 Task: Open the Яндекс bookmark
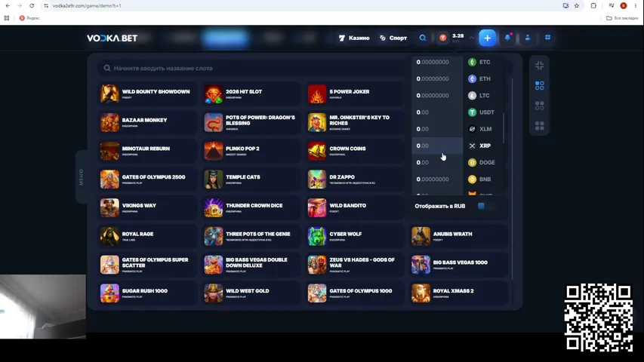(x=29, y=18)
